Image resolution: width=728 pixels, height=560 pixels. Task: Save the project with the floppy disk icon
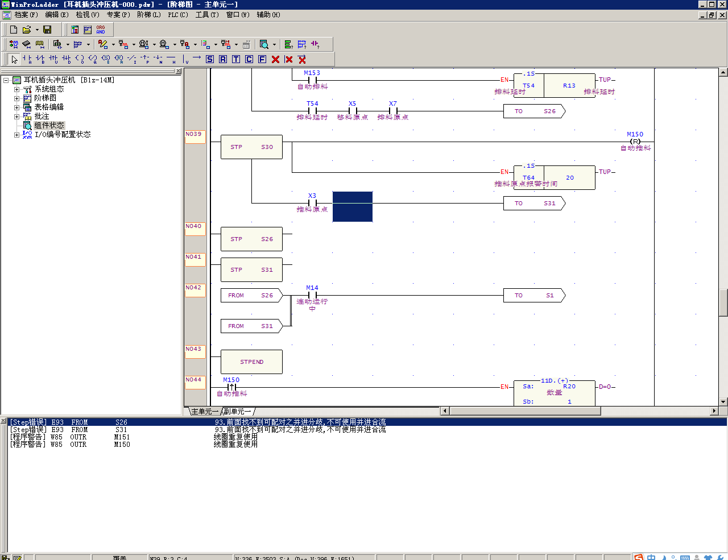tap(47, 30)
